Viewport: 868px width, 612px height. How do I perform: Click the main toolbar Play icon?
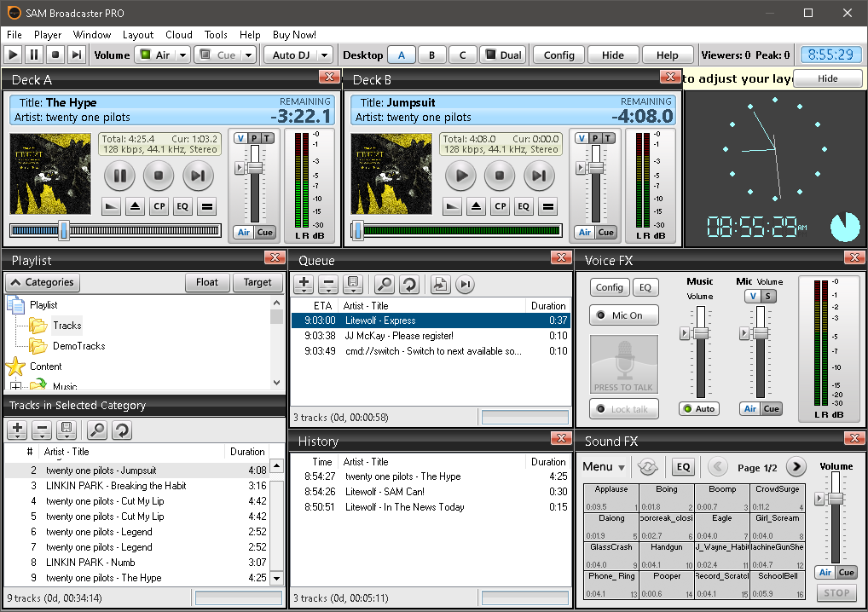point(14,55)
